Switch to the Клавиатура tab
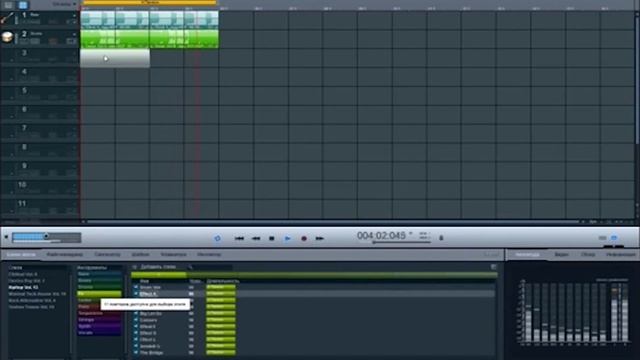The width and height of the screenshot is (640, 360). (x=173, y=254)
